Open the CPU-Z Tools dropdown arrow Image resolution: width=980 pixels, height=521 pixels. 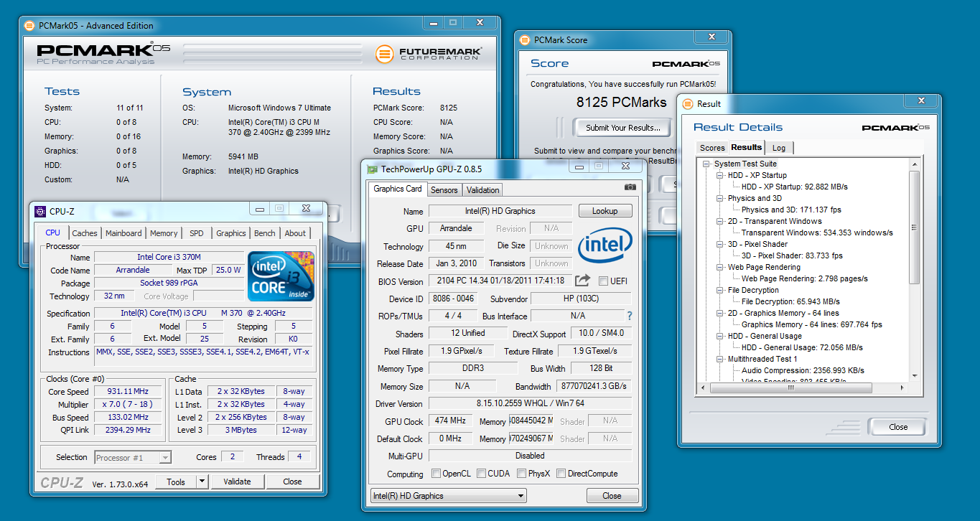click(x=202, y=482)
